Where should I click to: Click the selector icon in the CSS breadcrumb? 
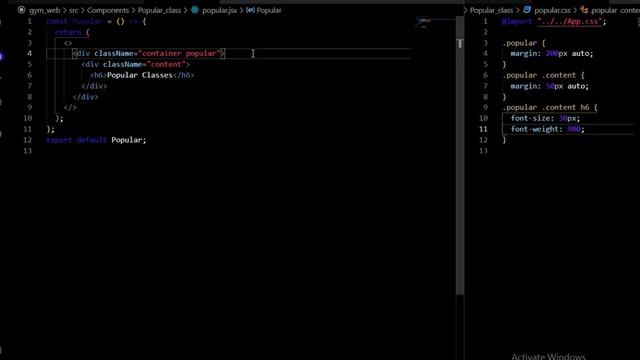(x=584, y=10)
